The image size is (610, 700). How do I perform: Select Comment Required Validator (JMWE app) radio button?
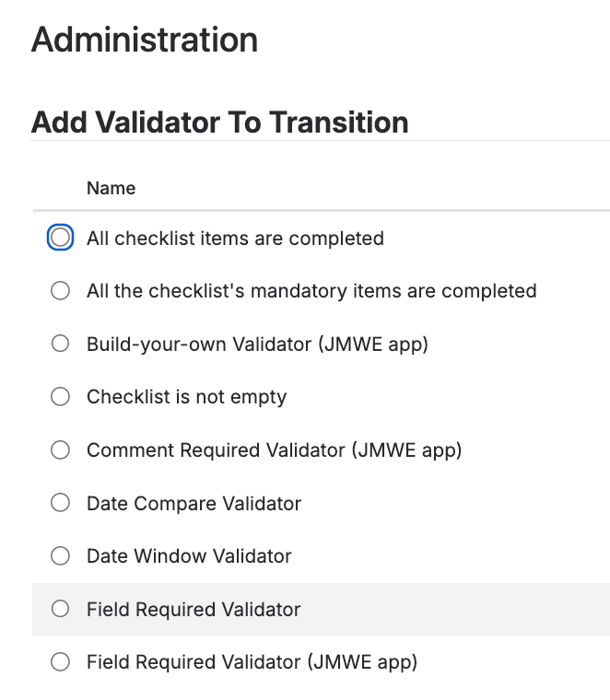click(60, 450)
